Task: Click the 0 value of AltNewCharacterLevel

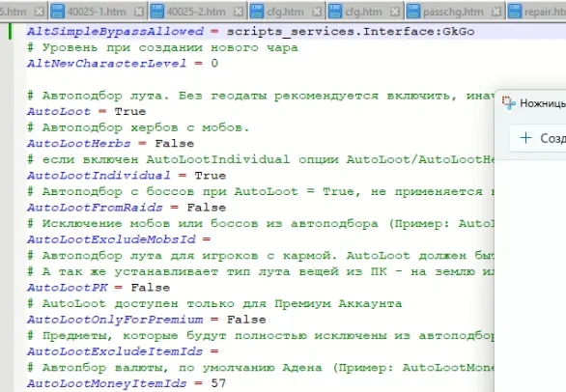Action: point(214,64)
